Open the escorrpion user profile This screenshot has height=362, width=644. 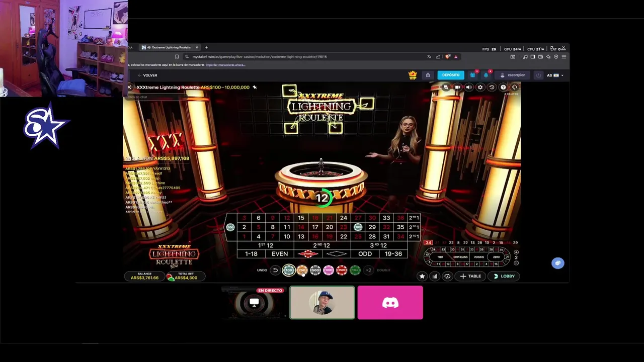[x=513, y=75]
